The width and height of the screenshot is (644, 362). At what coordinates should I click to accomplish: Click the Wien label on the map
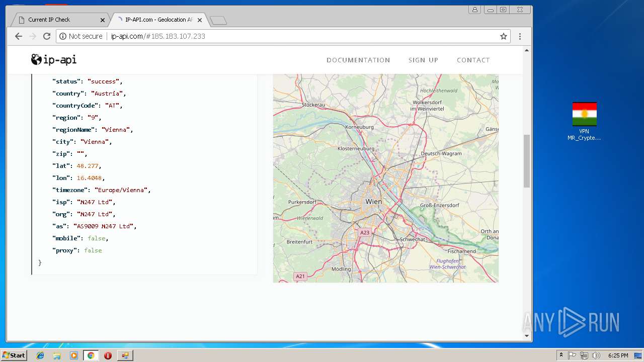[374, 201]
